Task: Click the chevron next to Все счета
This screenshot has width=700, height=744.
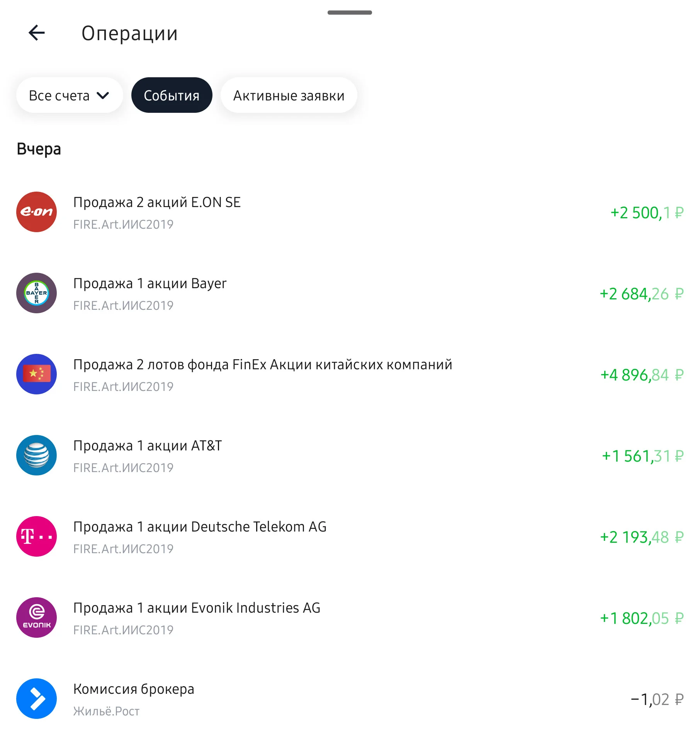Action: [103, 95]
